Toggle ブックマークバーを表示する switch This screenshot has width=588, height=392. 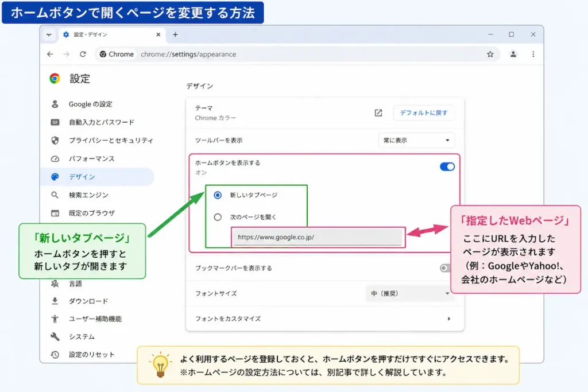(446, 269)
